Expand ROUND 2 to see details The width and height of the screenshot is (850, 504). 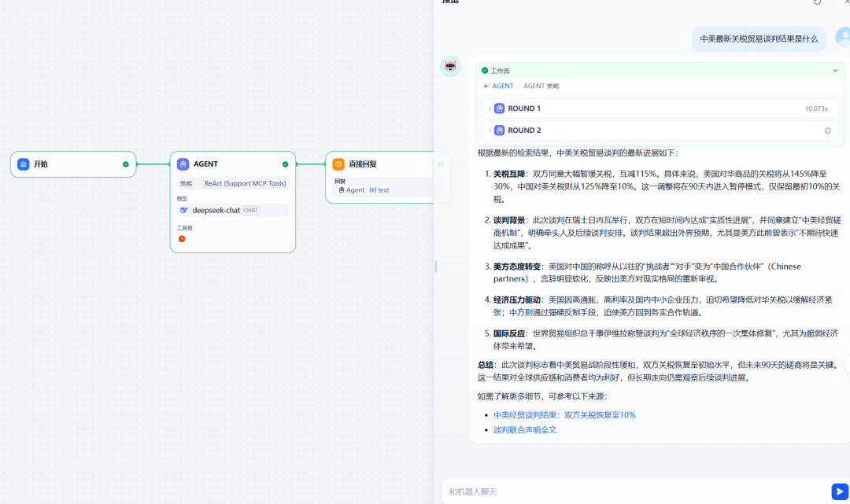[x=490, y=130]
